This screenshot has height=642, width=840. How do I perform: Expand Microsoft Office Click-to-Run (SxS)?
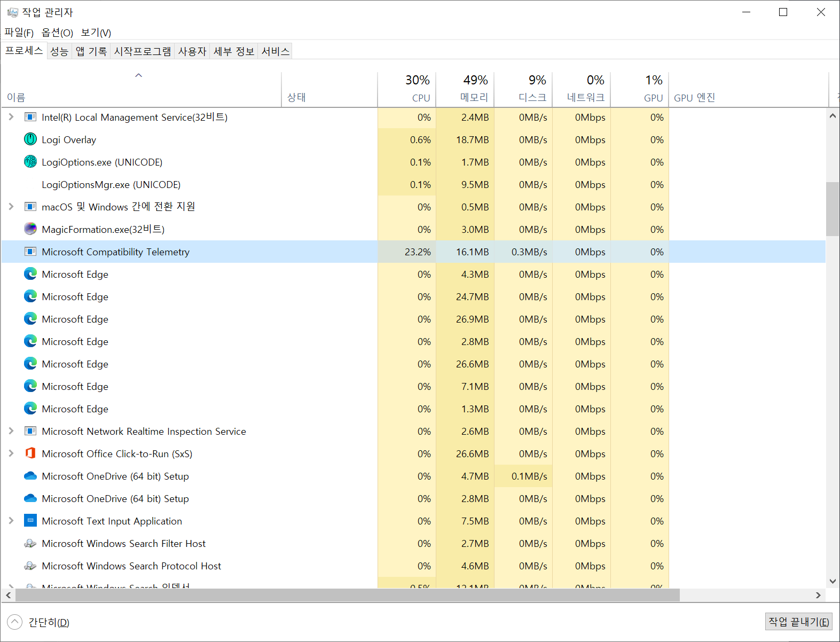tap(11, 453)
